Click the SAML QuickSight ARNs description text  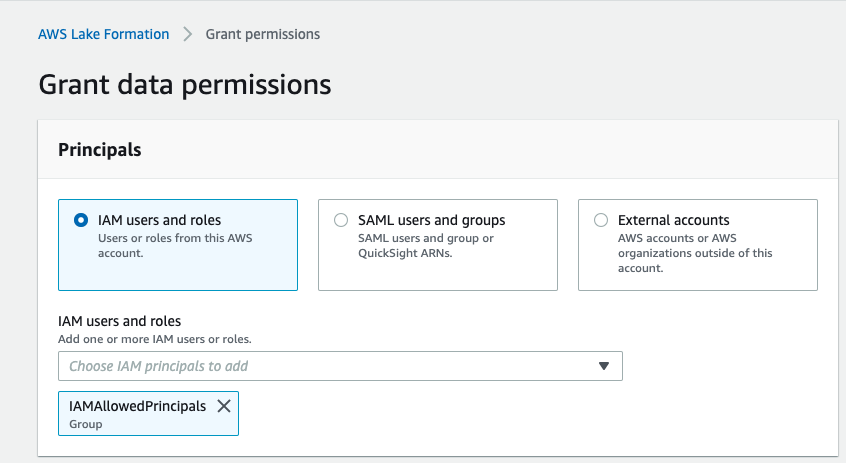(426, 246)
